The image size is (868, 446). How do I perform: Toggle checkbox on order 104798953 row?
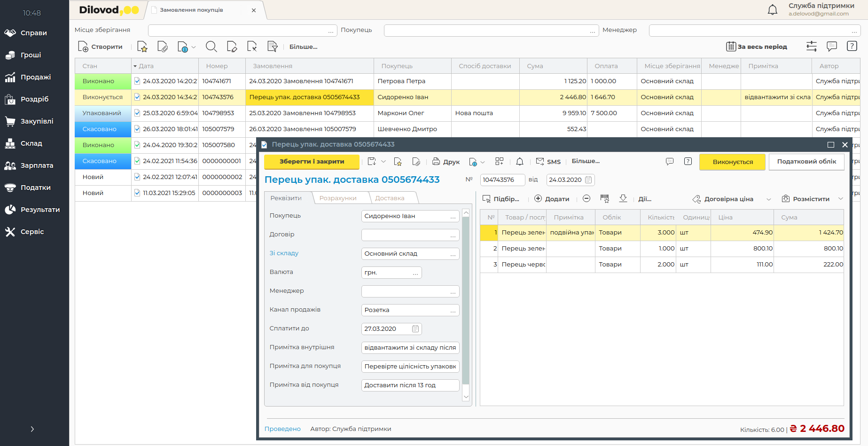point(137,113)
